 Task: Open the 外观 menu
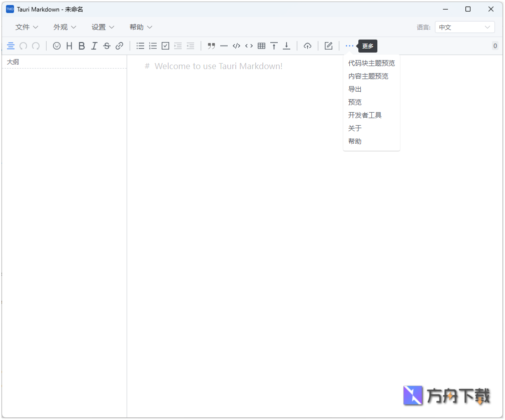[x=65, y=28]
